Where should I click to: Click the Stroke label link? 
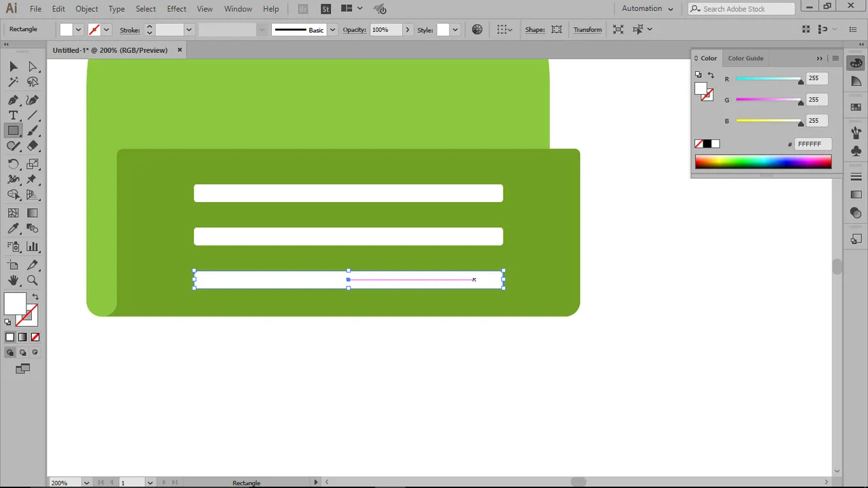coord(130,30)
